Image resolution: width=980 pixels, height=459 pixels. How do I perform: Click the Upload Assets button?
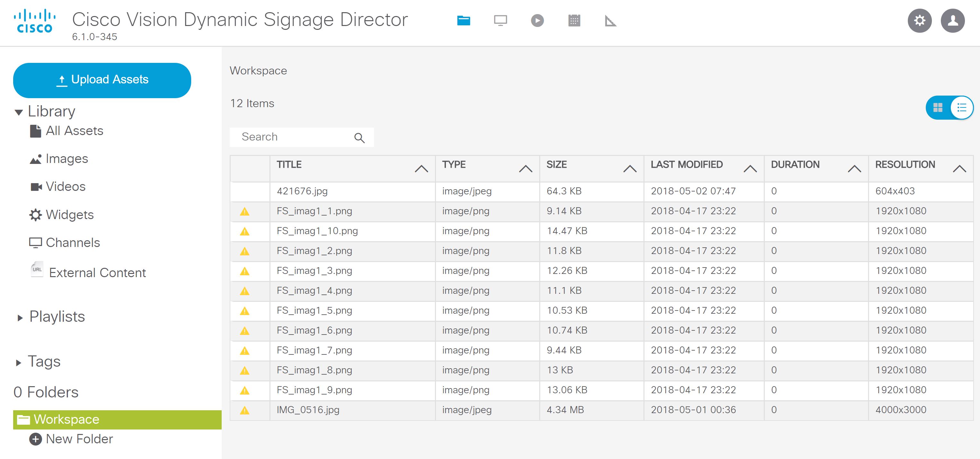click(102, 80)
